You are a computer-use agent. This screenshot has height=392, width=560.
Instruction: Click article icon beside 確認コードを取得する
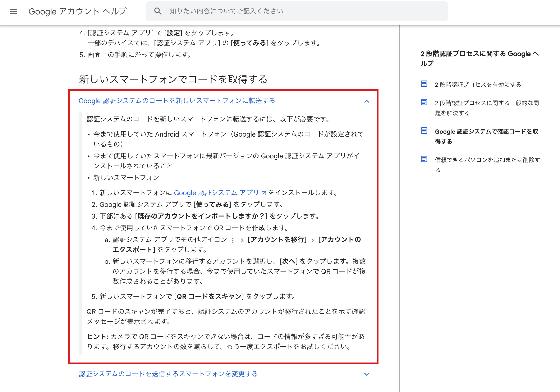tap(424, 131)
